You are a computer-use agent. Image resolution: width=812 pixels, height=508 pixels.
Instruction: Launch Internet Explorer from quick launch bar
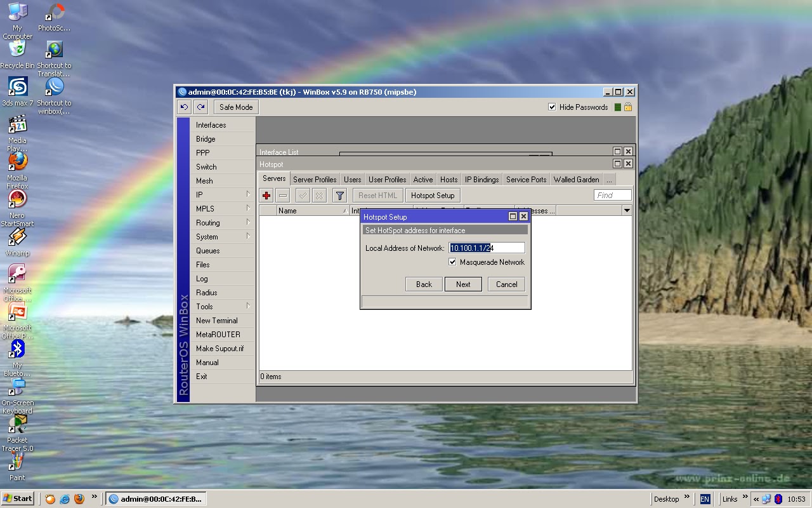click(x=65, y=499)
